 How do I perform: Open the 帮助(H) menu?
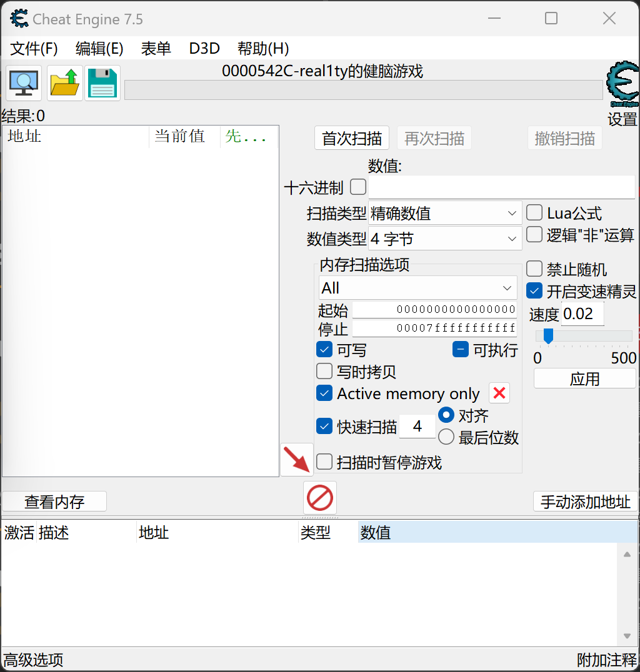262,49
